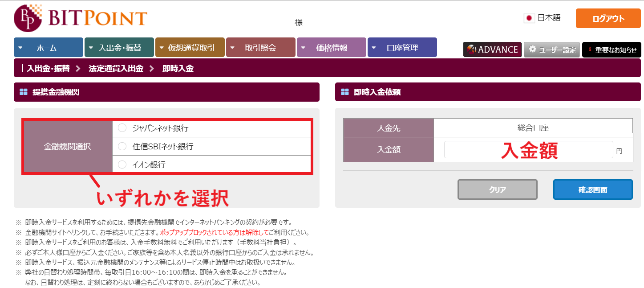Click the BITPOINT logo
The image size is (644, 288).
coord(81,18)
